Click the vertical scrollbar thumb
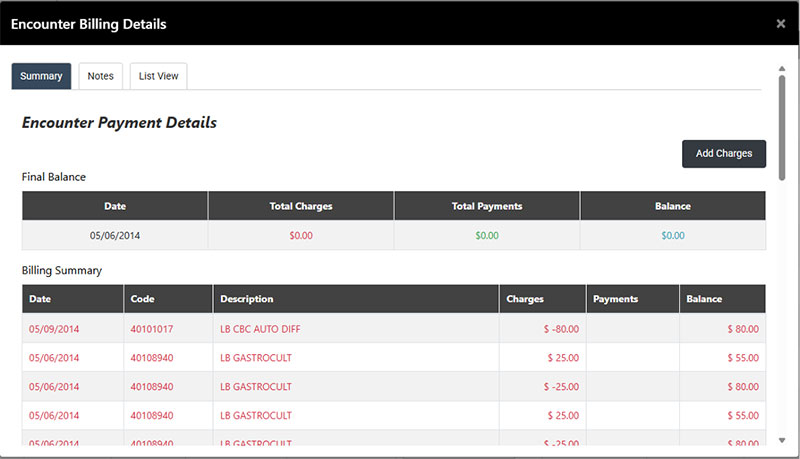 (x=781, y=125)
